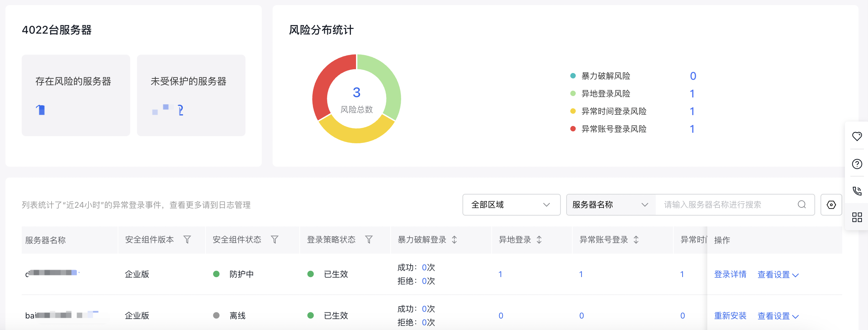Filter by 安全组件状态 funnel icon

tap(275, 240)
